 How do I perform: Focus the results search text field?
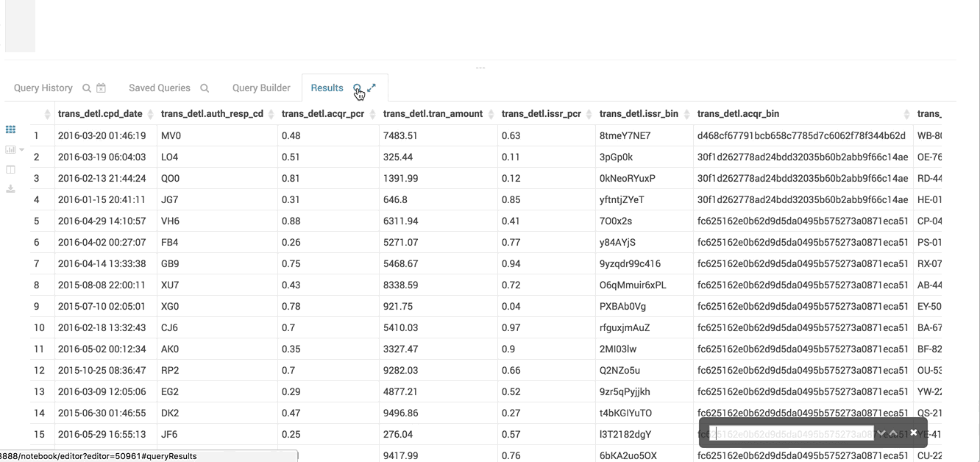click(791, 433)
